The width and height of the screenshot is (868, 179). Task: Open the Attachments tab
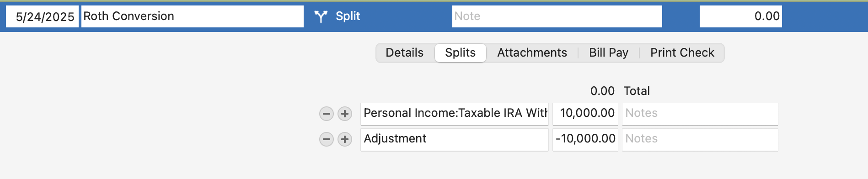coord(532,53)
